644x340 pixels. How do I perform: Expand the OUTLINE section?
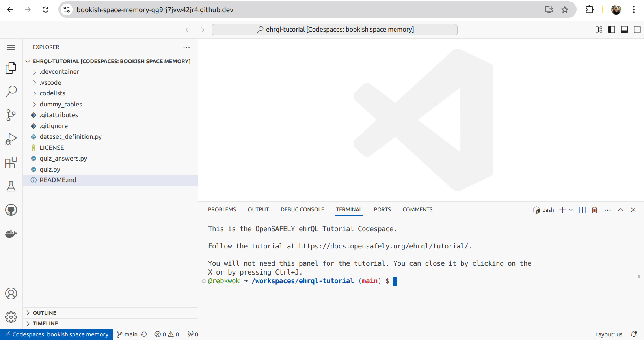[x=44, y=313]
